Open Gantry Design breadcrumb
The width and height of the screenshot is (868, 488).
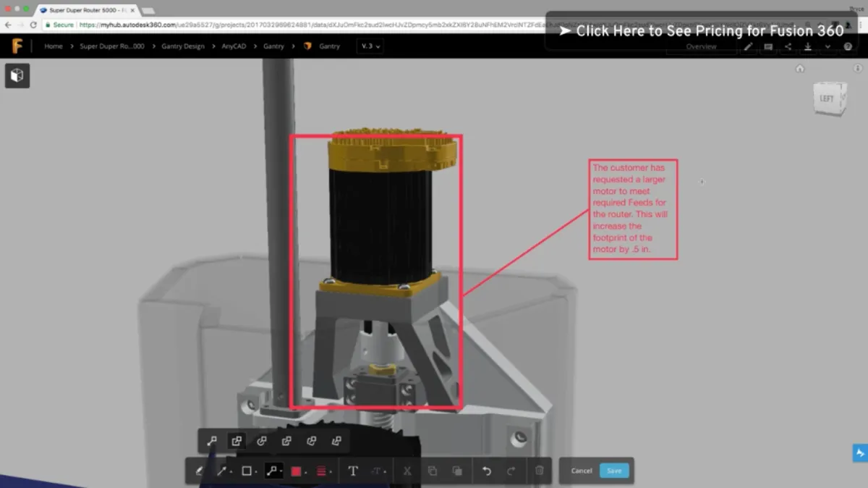183,46
